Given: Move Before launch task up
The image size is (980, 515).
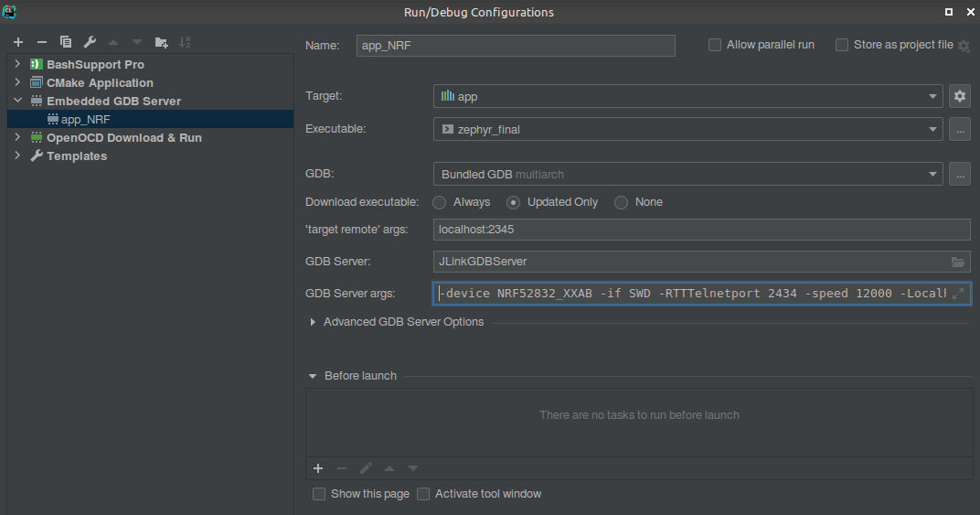Looking at the screenshot, I should coord(389,468).
